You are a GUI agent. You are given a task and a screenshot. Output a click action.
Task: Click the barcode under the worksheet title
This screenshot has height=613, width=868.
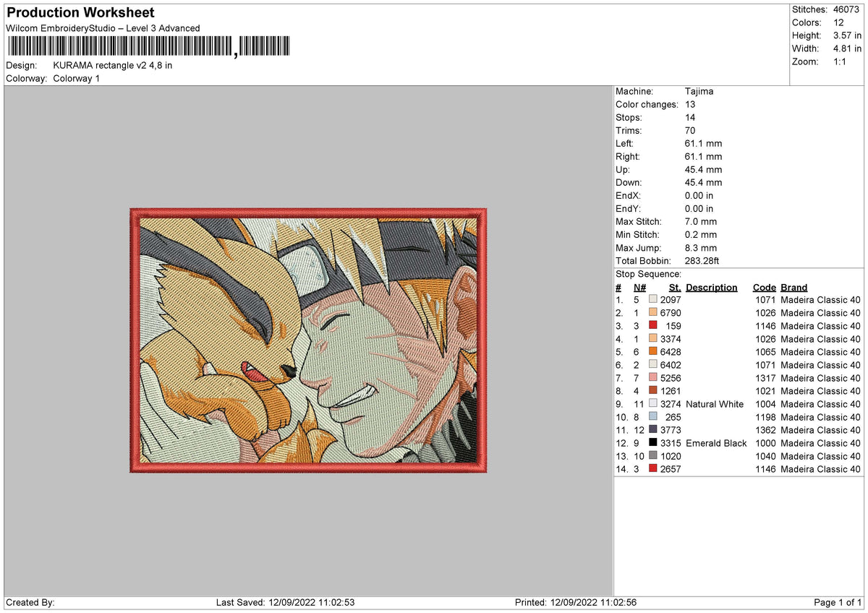tap(149, 47)
